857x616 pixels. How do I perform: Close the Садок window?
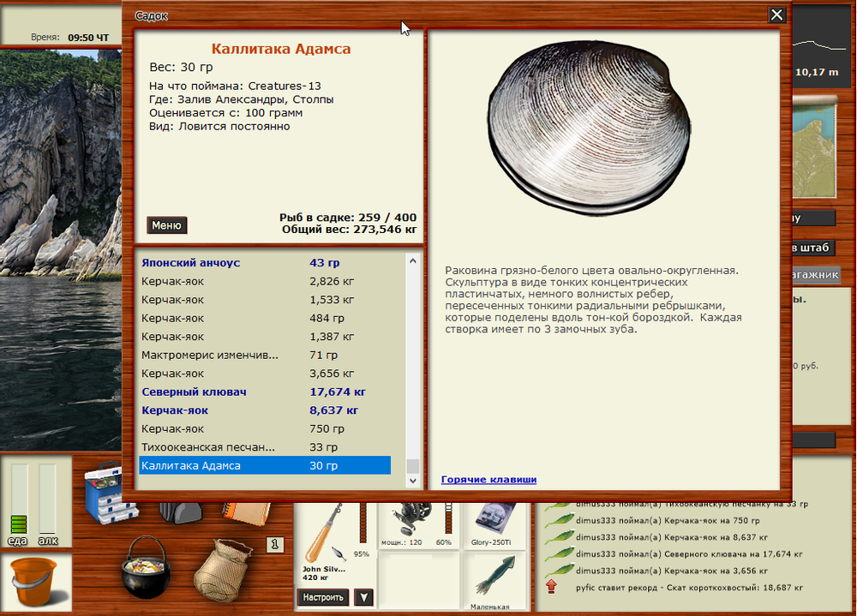[x=776, y=15]
